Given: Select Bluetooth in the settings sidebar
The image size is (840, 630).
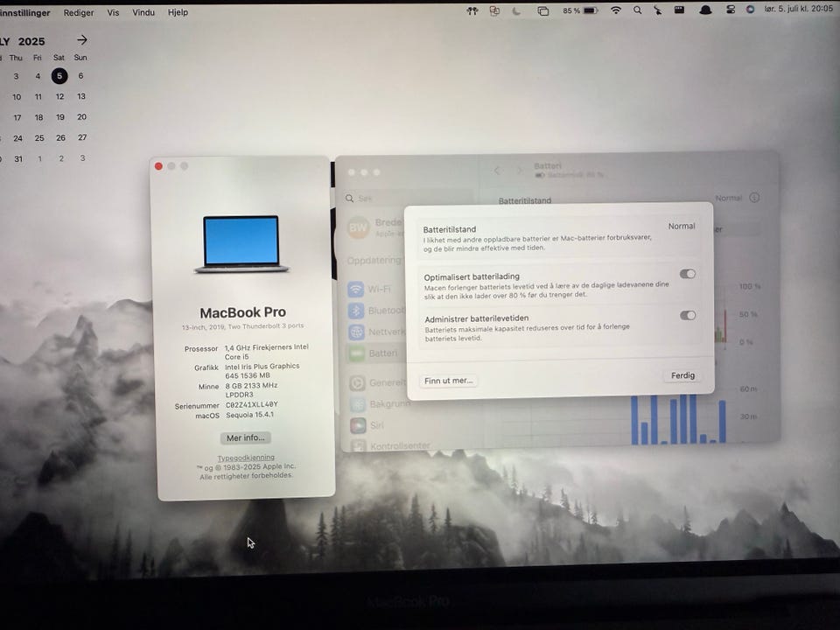Looking at the screenshot, I should (377, 310).
